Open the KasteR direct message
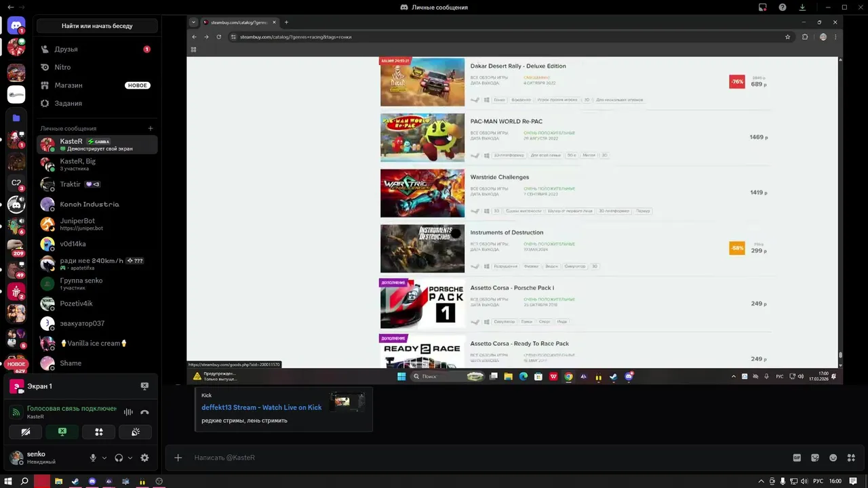 [96, 144]
